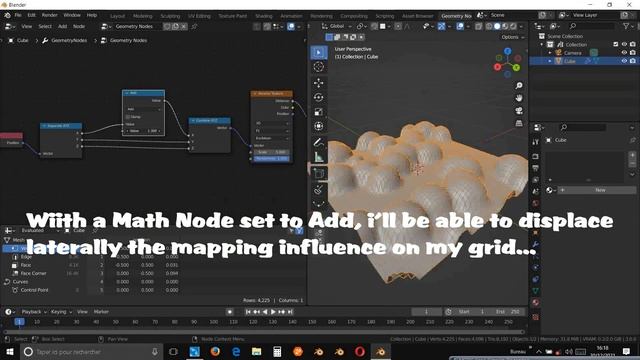Select the Scale tool in viewport toolbar
Screen dimensions: 640x360
pyautogui.click(x=319, y=112)
